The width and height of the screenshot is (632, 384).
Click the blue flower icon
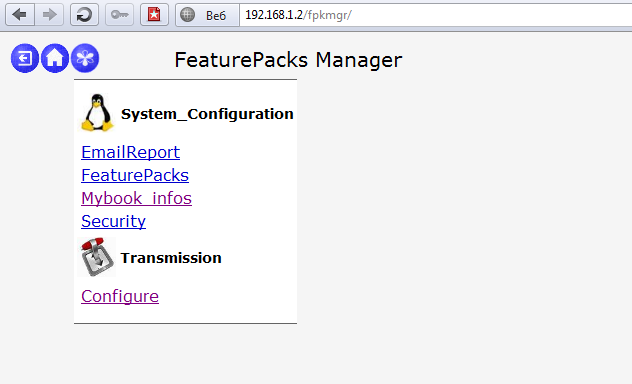(x=85, y=58)
